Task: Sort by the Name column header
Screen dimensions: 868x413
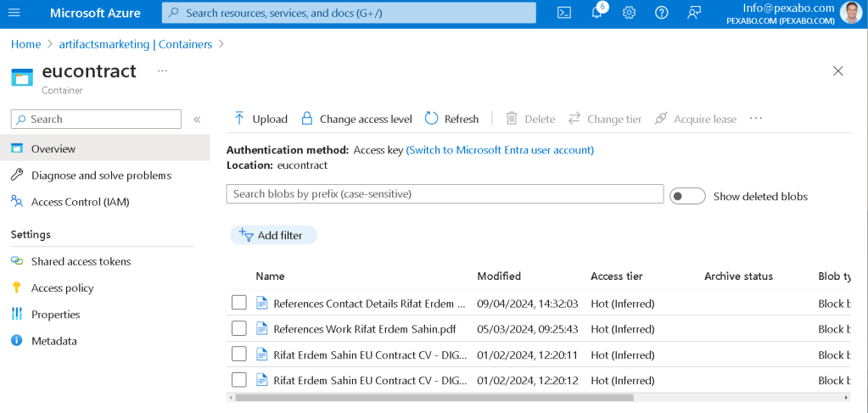Action: pyautogui.click(x=270, y=276)
